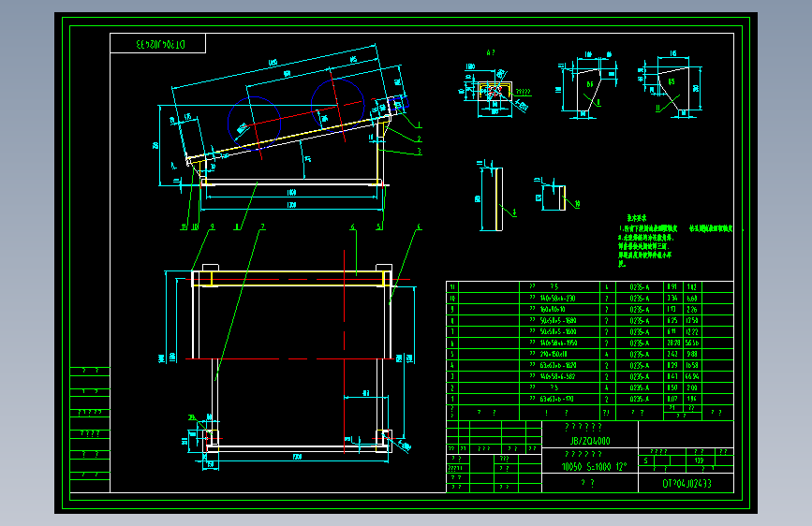Select the 140x58x6-1950 spec in row 6

click(x=558, y=343)
